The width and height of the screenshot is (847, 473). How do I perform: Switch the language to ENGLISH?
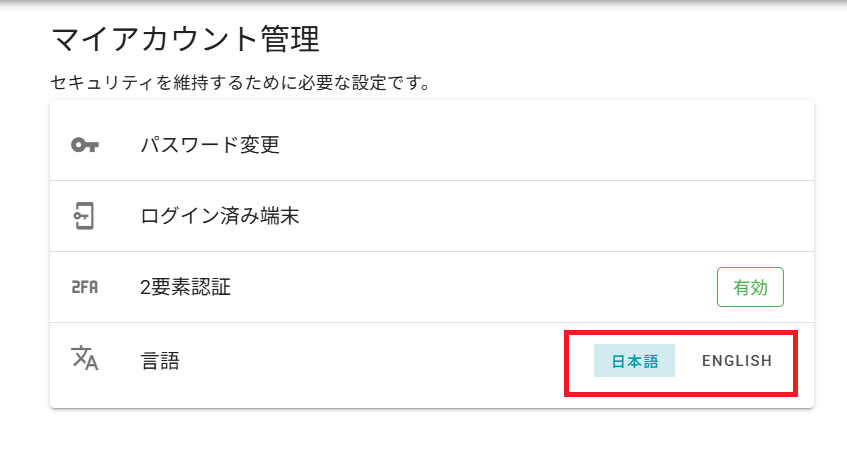click(x=736, y=361)
